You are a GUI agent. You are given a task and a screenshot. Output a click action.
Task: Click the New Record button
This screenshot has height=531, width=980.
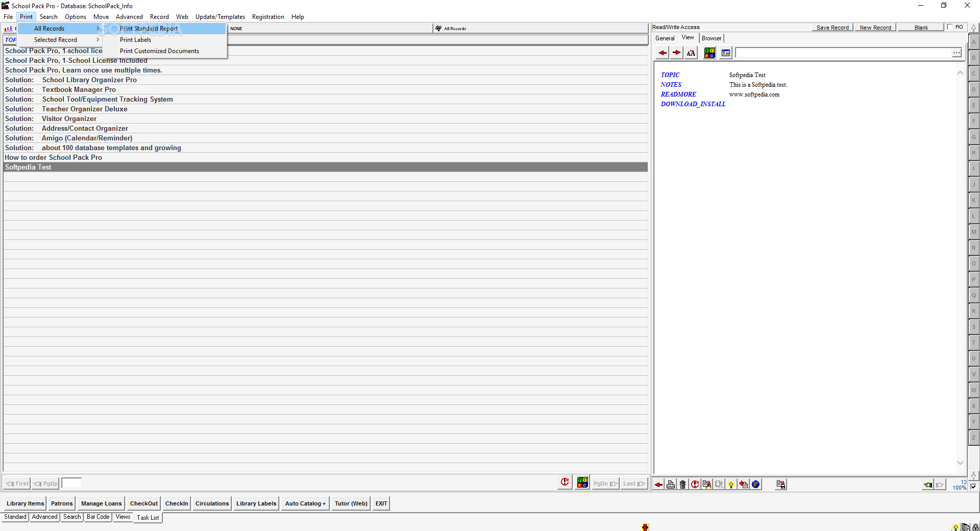coord(875,28)
